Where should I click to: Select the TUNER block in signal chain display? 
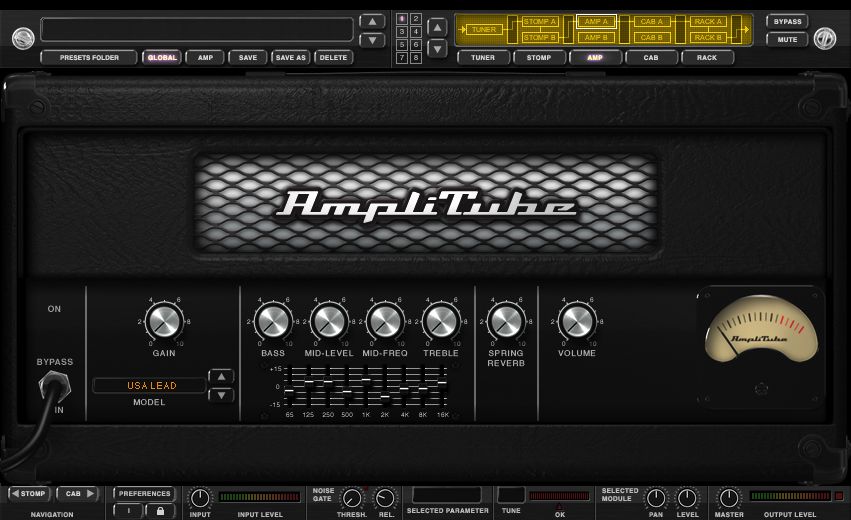pyautogui.click(x=484, y=29)
